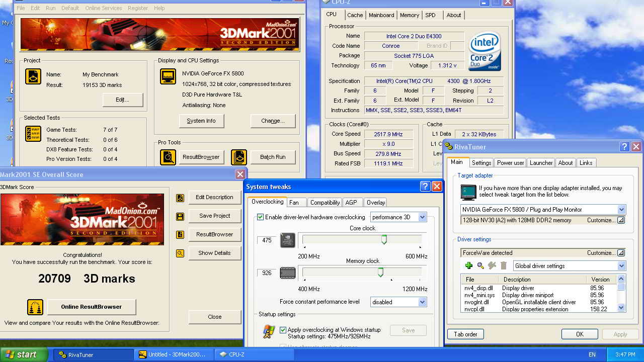This screenshot has width=644, height=362.
Task: Open the performance 3D dropdown
Action: click(422, 217)
